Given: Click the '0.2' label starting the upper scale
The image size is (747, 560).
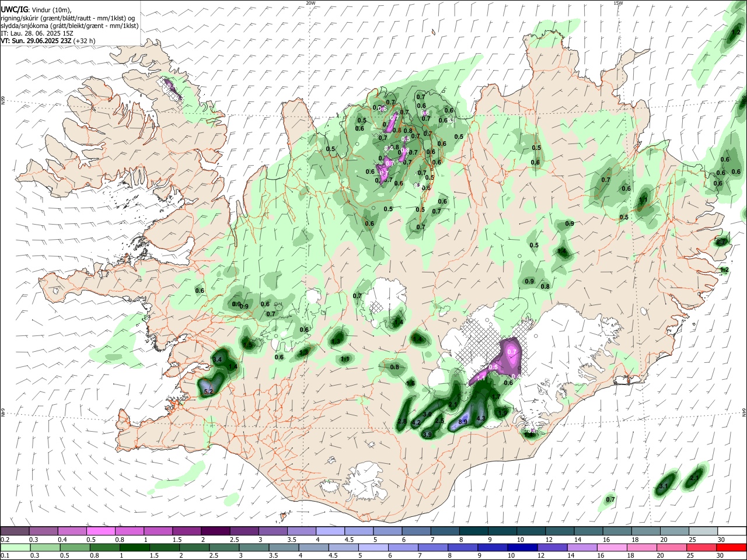Looking at the screenshot, I should [5, 540].
